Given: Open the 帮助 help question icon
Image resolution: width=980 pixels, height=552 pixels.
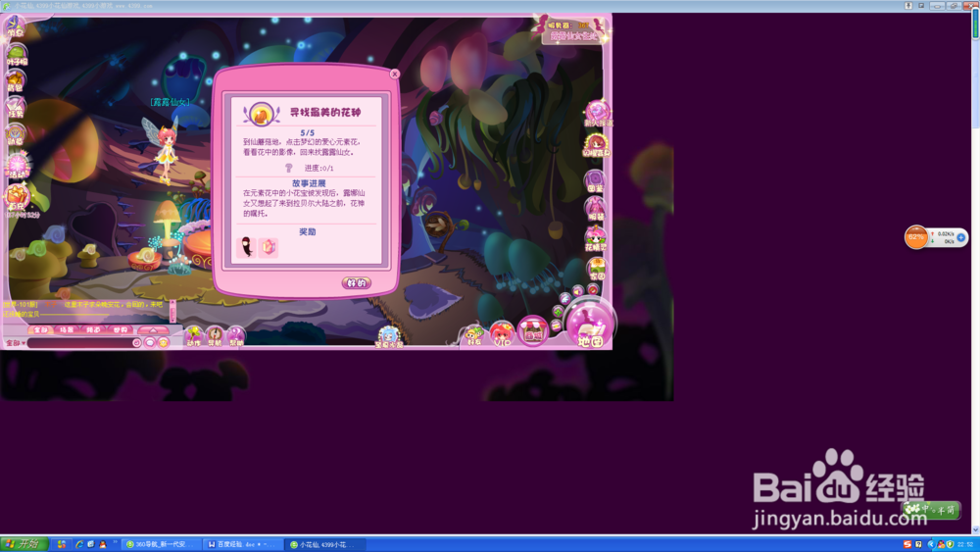Looking at the screenshot, I should (x=235, y=336).
